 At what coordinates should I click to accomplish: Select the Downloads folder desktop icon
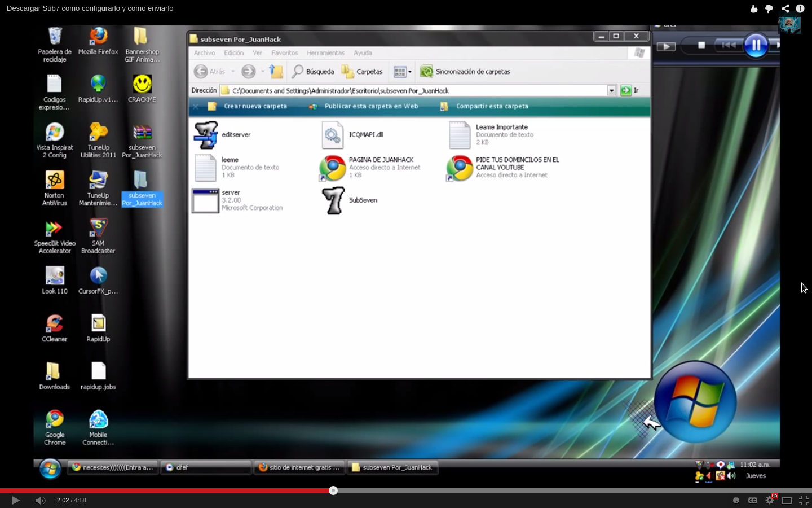point(55,376)
